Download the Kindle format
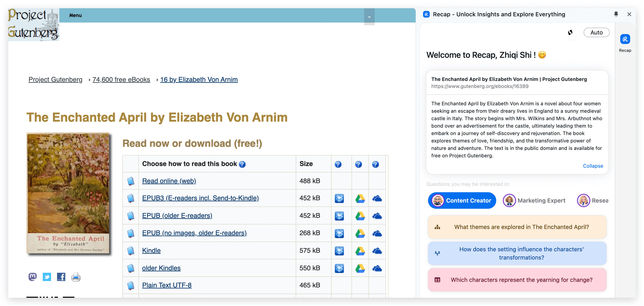The height and width of the screenshot is (306, 644). pos(151,250)
